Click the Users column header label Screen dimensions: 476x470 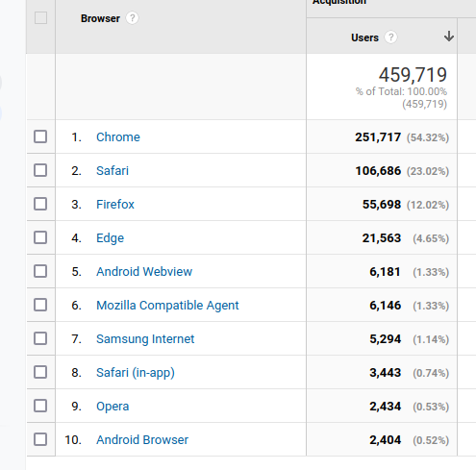tap(364, 37)
